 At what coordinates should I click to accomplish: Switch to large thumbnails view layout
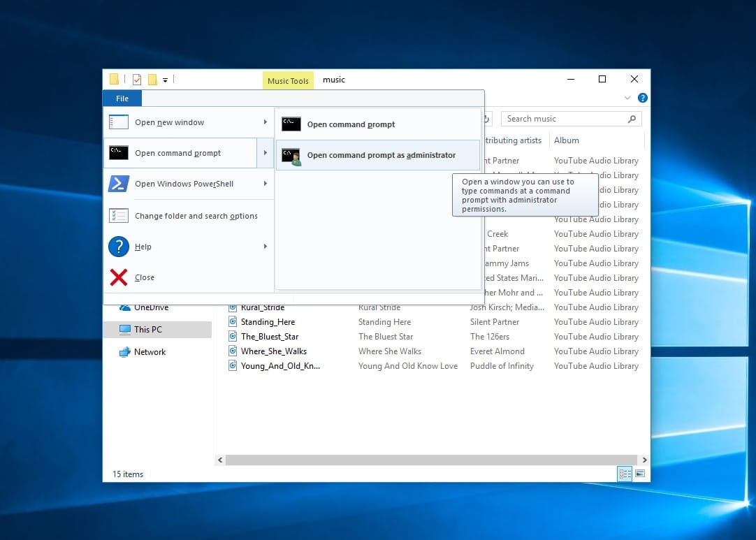point(639,474)
